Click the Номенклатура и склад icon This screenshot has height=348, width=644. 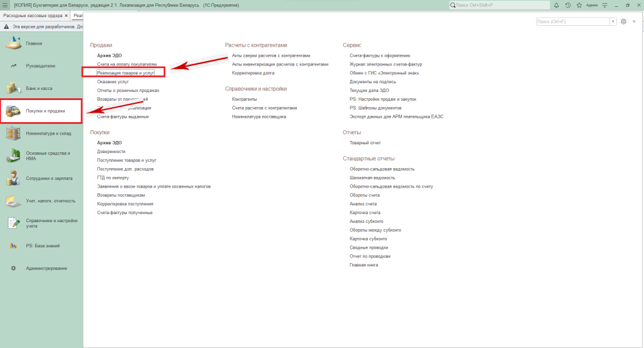pyautogui.click(x=13, y=133)
